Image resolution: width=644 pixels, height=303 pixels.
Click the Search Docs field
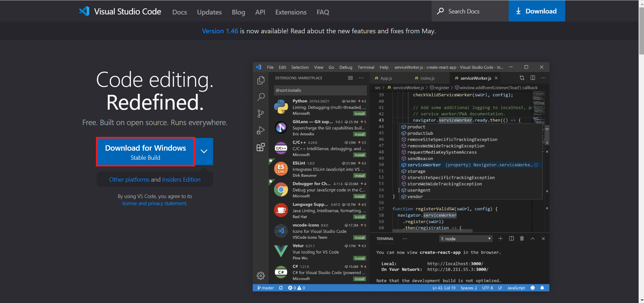click(470, 11)
